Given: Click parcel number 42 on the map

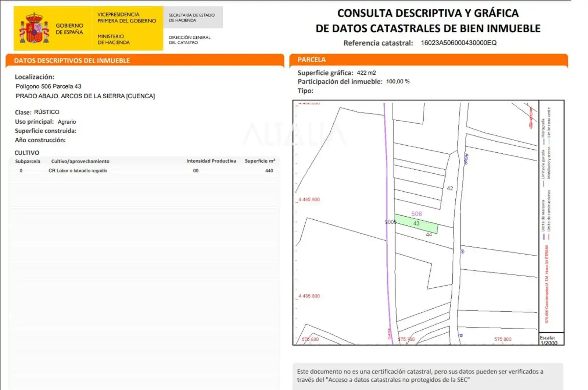Looking at the screenshot, I should [450, 188].
